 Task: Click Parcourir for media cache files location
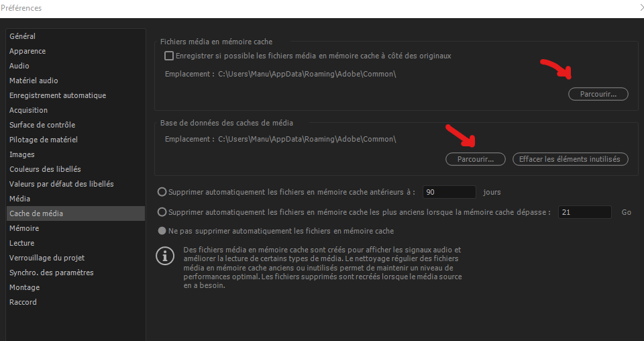point(598,94)
